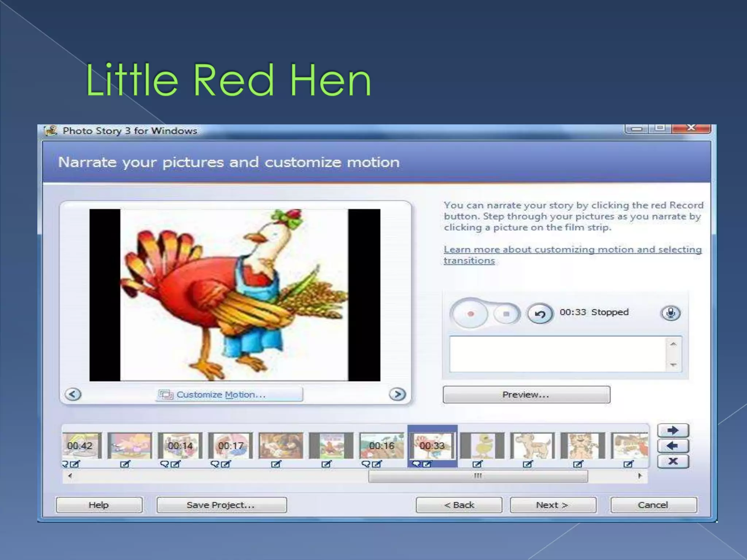Go to previous picture with left arrow

pyautogui.click(x=73, y=394)
